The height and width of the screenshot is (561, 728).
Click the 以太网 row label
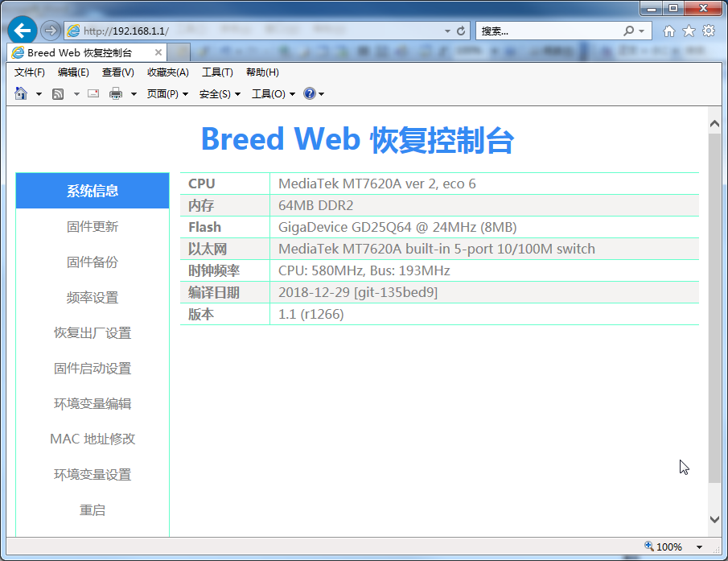coord(207,249)
